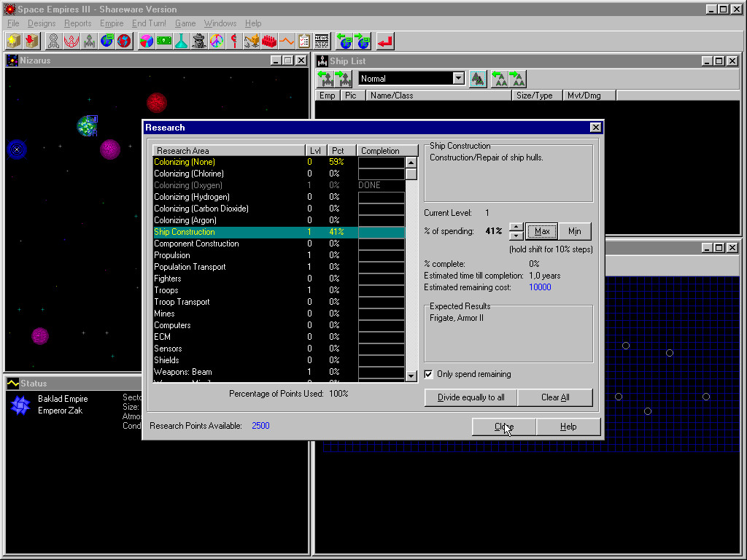
Task: Click the Clear All button
Action: [x=555, y=397]
